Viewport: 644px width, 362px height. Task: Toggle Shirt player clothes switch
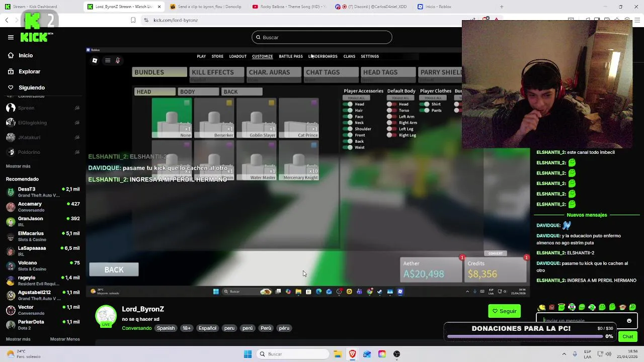pos(425,105)
